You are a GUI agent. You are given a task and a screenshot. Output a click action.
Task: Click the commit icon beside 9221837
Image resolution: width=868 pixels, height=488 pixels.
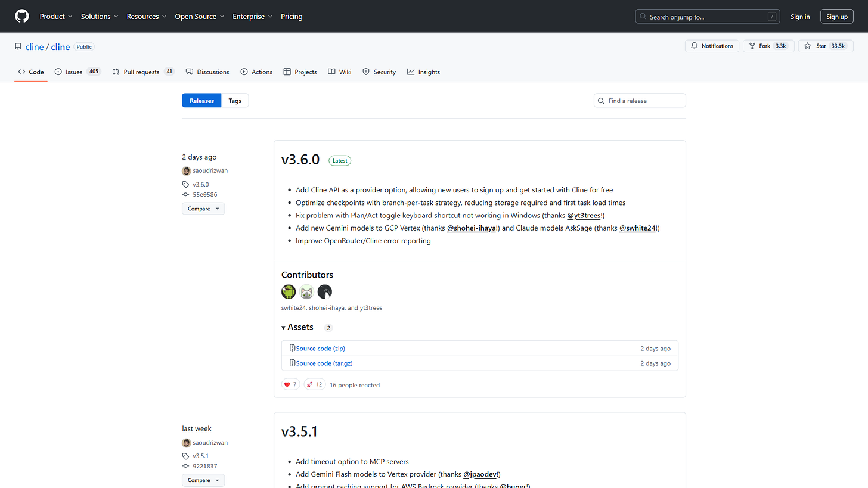[186, 467]
